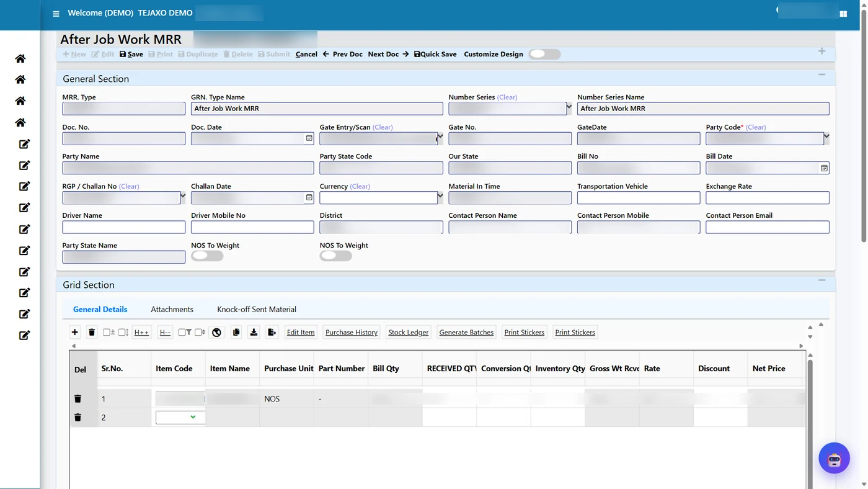Open the chatbot assistant bubble
868x489 pixels.
pyautogui.click(x=834, y=459)
